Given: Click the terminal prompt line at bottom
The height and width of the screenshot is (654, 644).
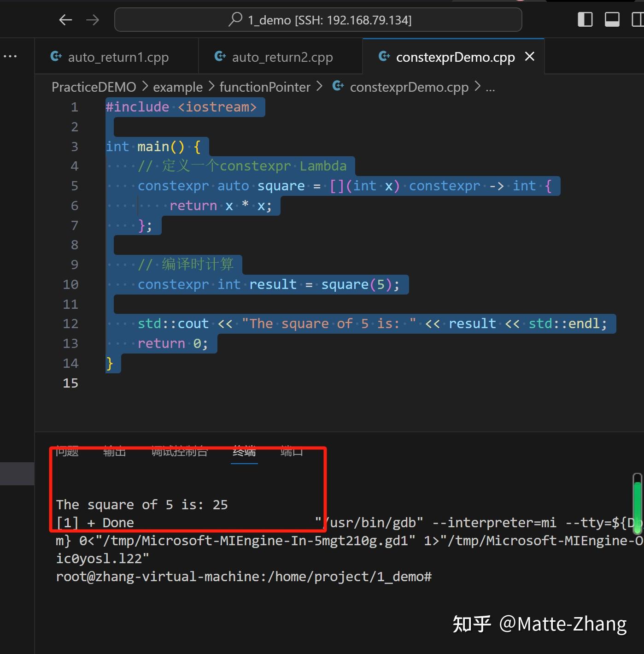Looking at the screenshot, I should tap(244, 577).
